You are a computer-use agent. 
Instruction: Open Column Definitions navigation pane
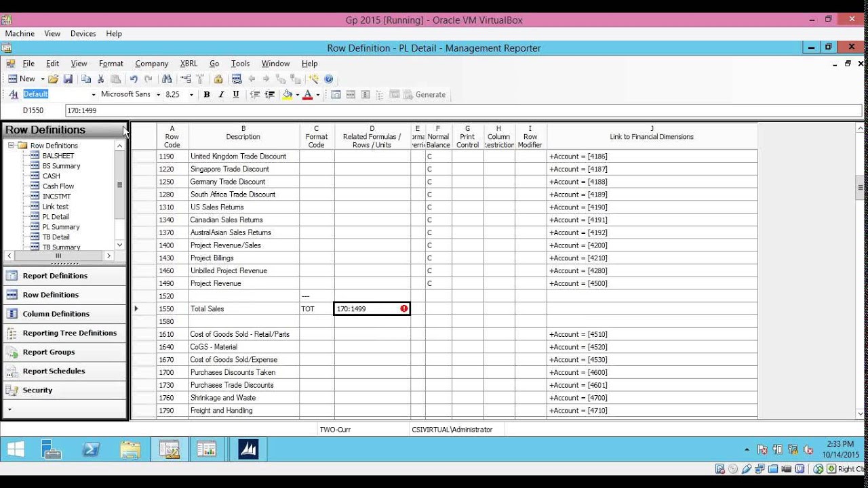click(x=64, y=314)
